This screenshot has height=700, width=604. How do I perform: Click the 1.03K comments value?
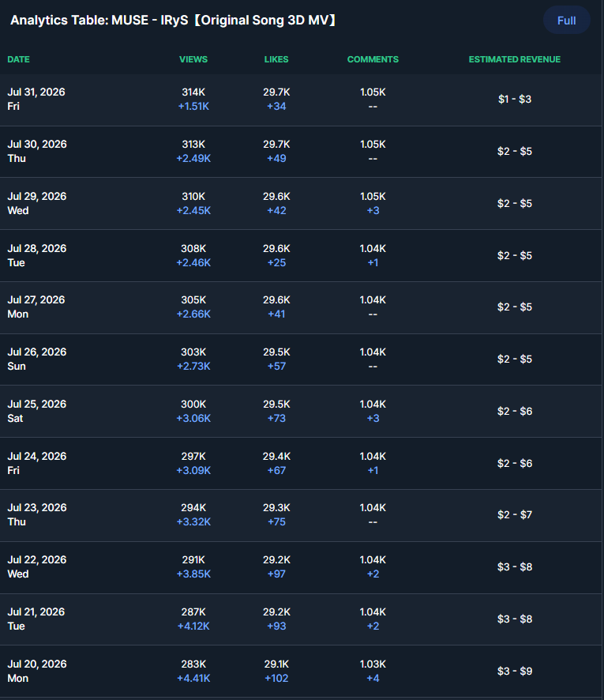(x=373, y=664)
